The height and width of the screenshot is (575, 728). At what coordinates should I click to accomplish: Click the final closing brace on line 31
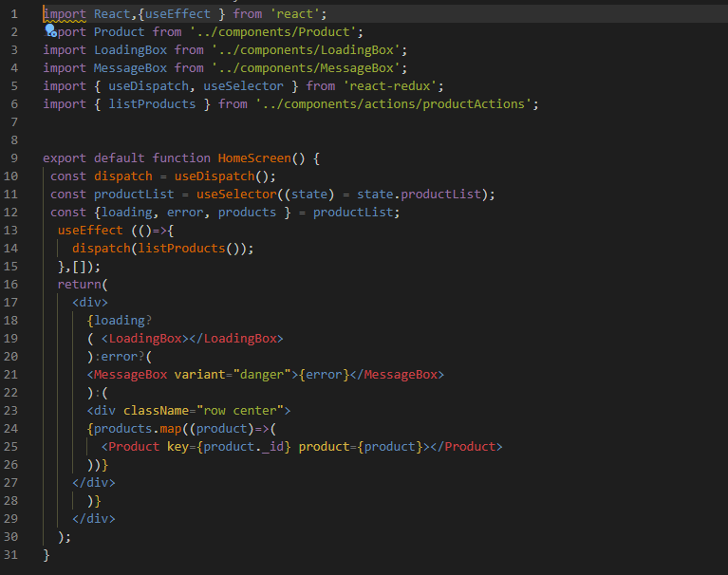point(46,554)
